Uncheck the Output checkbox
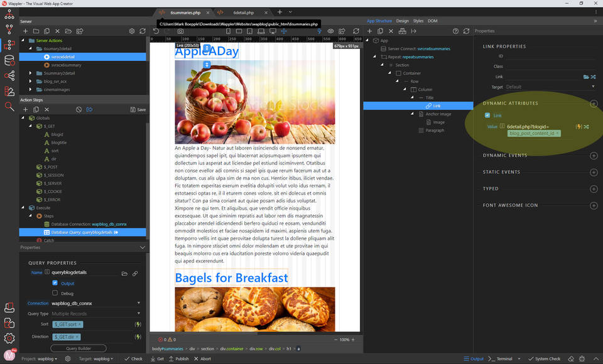 click(x=55, y=283)
